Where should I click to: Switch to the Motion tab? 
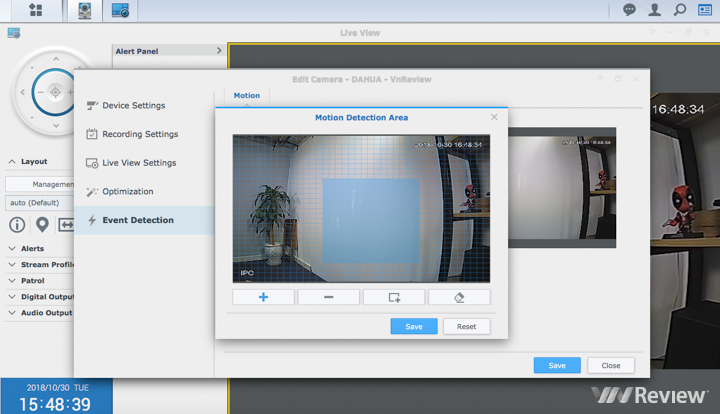click(x=246, y=96)
